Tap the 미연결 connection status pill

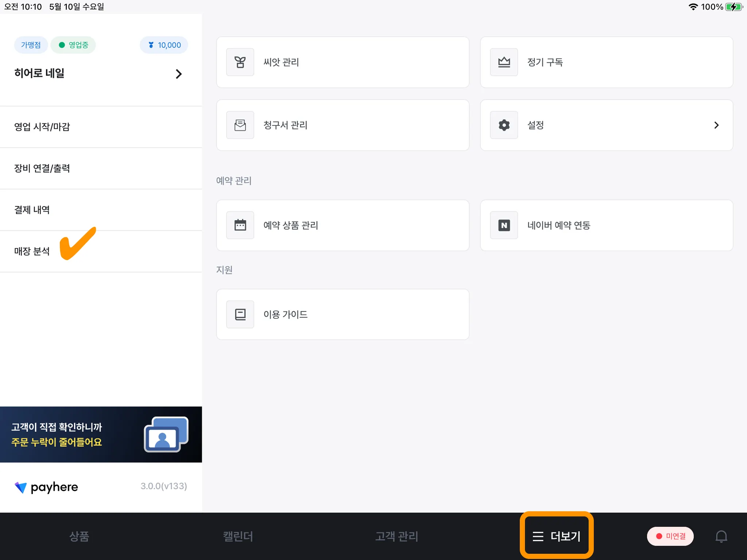[670, 536]
